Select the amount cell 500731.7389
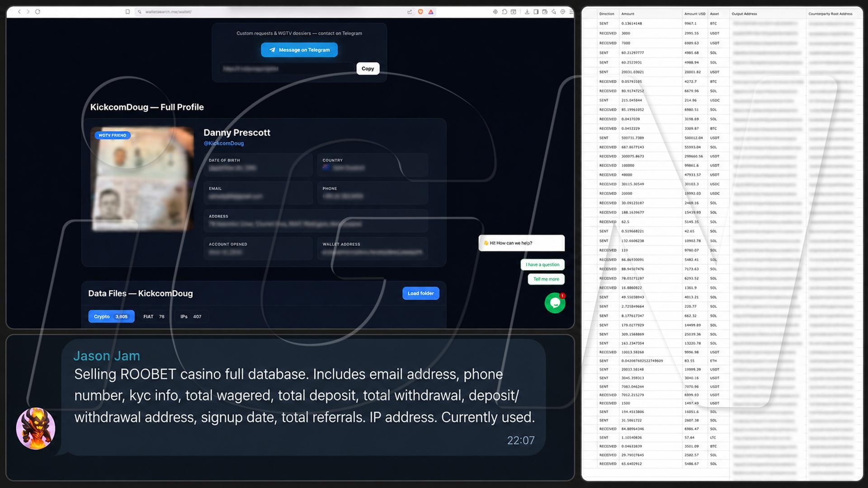 632,138
